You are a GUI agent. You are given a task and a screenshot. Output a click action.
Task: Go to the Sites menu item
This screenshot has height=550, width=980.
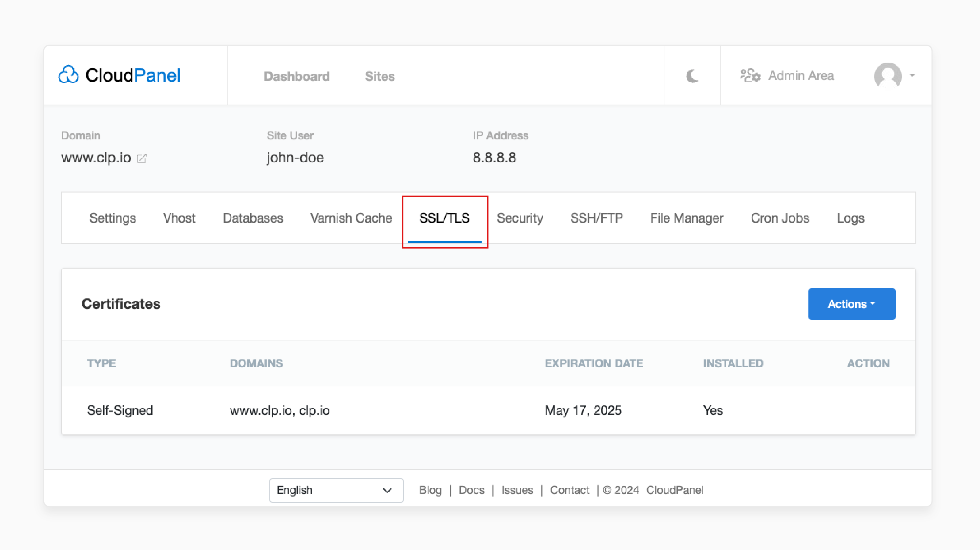point(380,76)
